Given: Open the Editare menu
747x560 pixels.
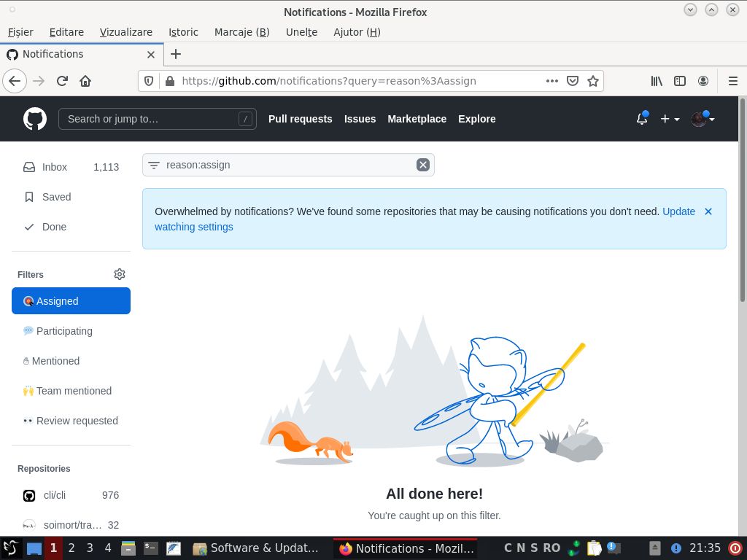Looking at the screenshot, I should [66, 32].
